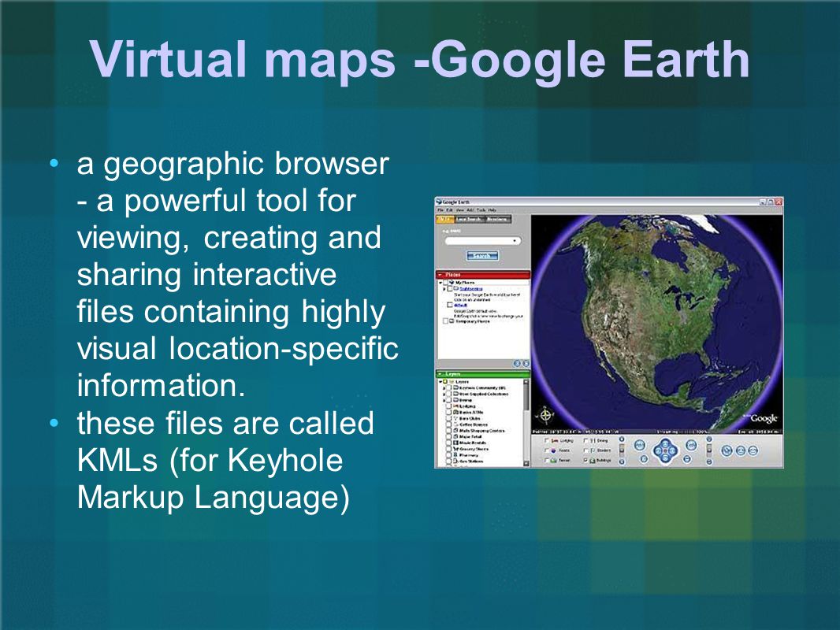Zoom out using the button below the zoom slider
Viewport: 840px width, 630px height.
622,462
